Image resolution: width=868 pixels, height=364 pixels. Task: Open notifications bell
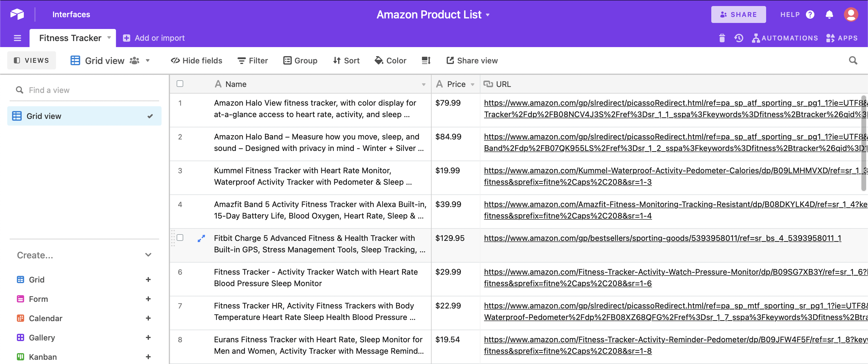tap(829, 14)
